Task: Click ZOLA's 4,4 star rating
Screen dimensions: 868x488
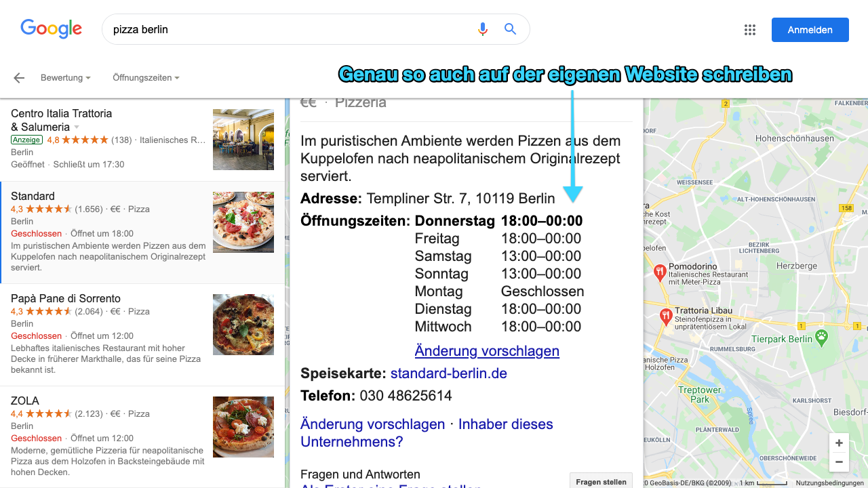Action: point(41,413)
